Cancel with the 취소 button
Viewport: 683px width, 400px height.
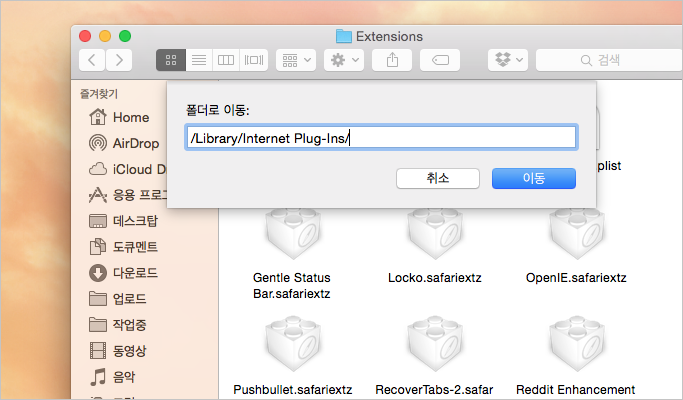coord(438,178)
